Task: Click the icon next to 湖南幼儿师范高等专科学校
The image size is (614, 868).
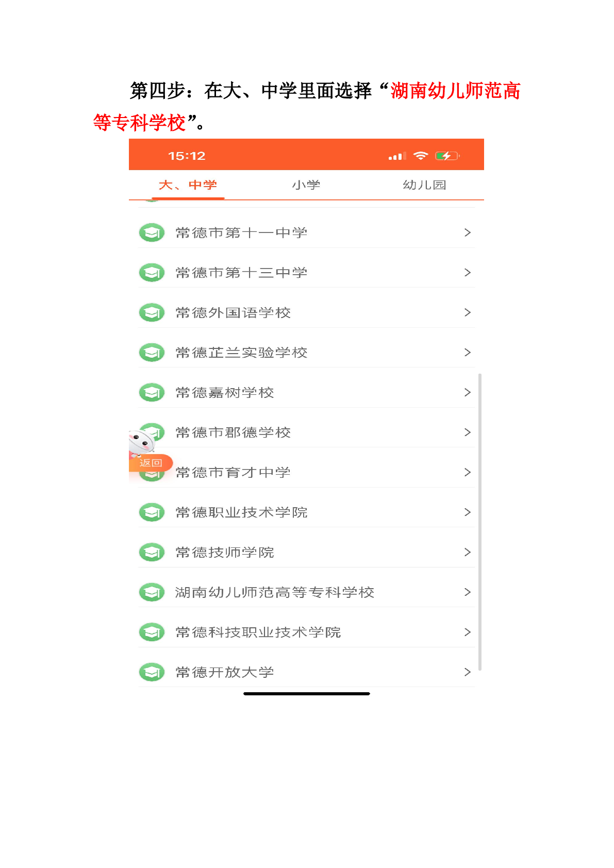Action: [152, 592]
